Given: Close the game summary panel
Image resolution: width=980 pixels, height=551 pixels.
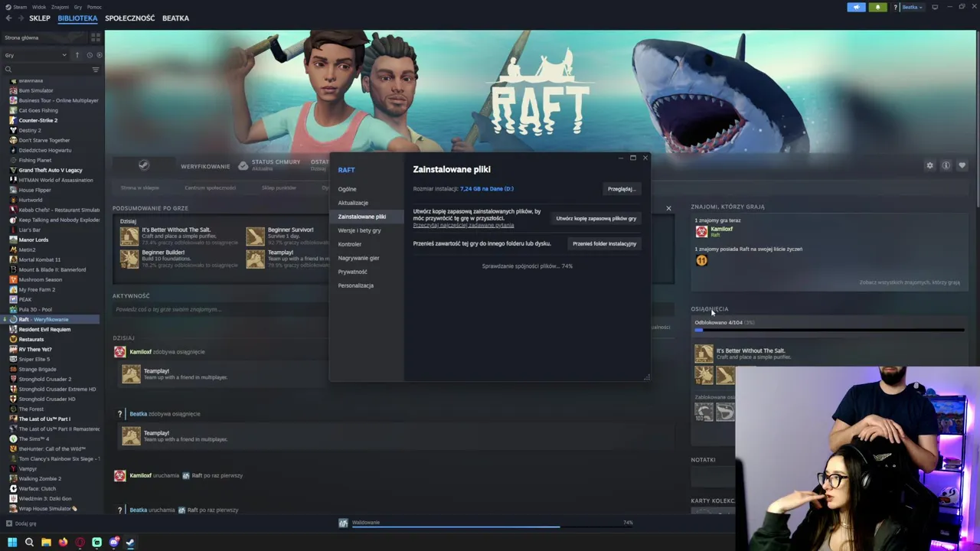Looking at the screenshot, I should [x=668, y=208].
